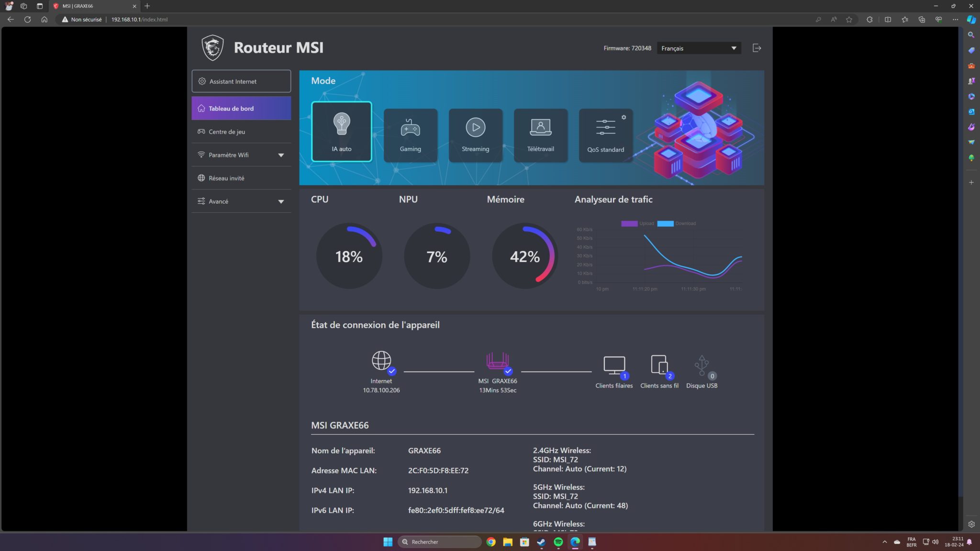Open Spotify from the taskbar
Image resolution: width=980 pixels, height=551 pixels.
[558, 542]
